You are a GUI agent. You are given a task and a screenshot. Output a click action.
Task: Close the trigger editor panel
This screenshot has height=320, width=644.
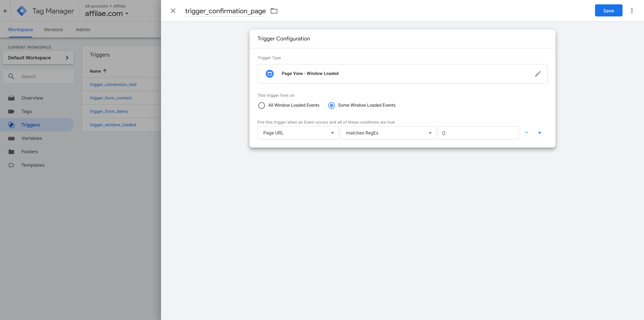point(173,11)
